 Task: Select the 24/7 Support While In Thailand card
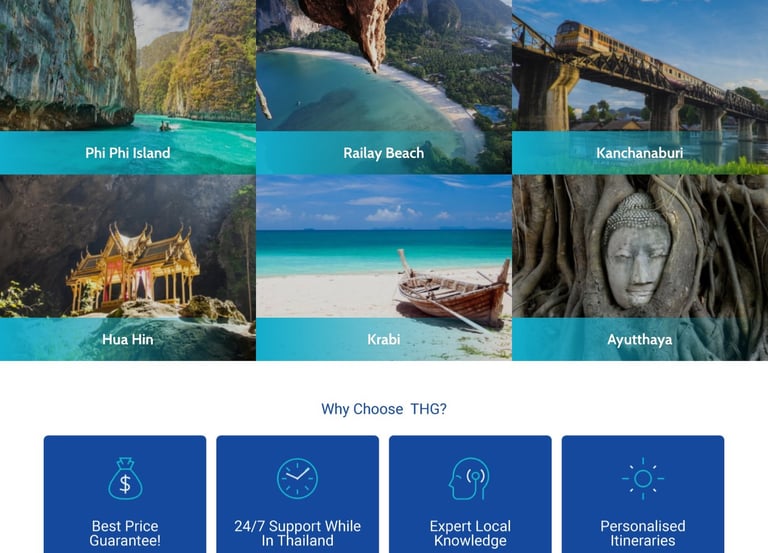pyautogui.click(x=297, y=494)
